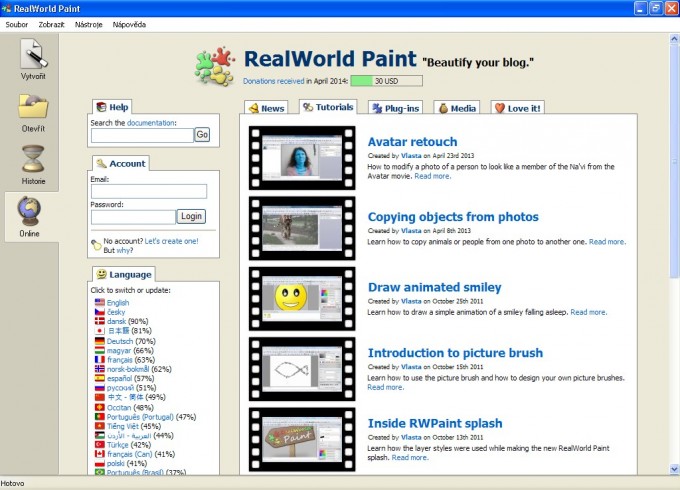Click the smiley animation film thumbnail
This screenshot has width=680, height=490.
(302, 299)
